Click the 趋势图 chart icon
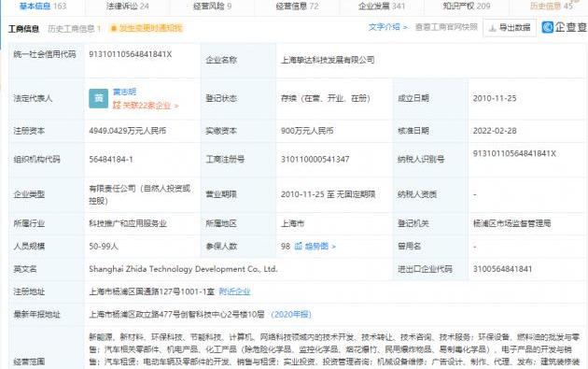Viewport: 588px width, 369px height. point(299,247)
